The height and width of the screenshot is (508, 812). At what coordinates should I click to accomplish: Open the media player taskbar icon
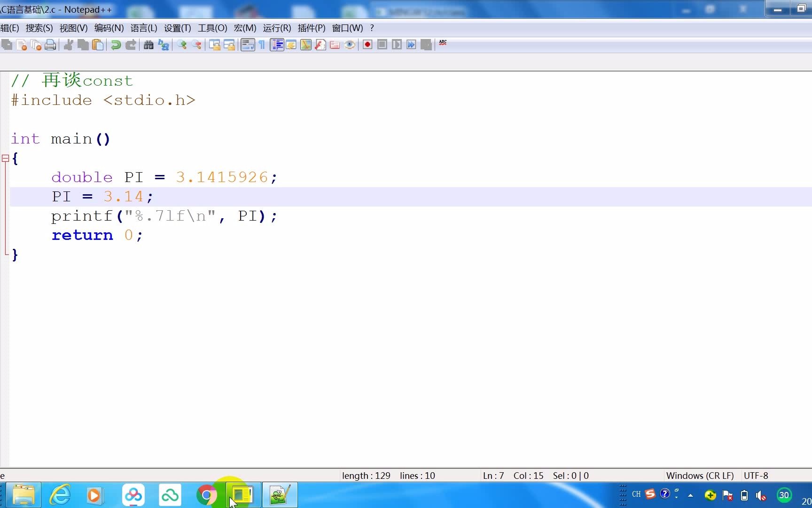[94, 495]
